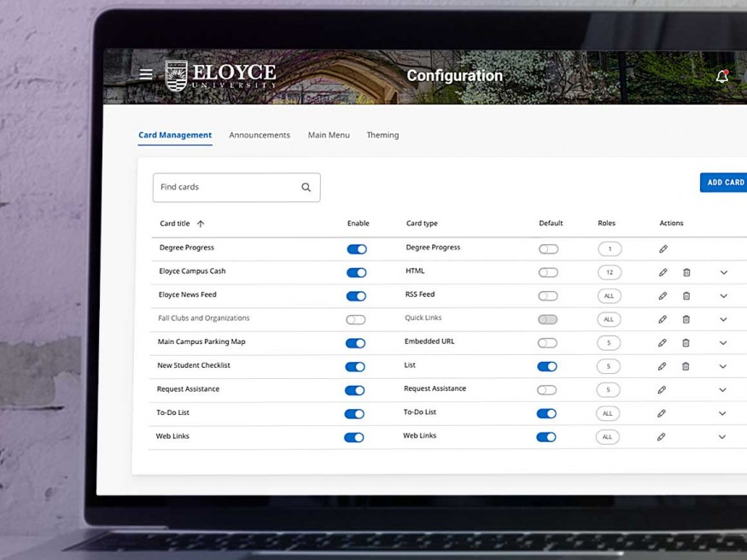This screenshot has width=747, height=560.
Task: Click inside the Find cards field
Action: [x=222, y=187]
